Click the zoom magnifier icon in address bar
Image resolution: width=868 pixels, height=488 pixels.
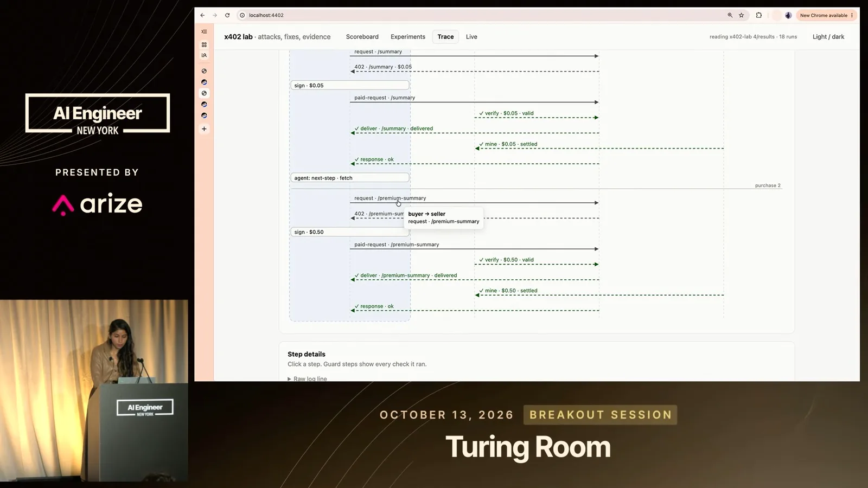(730, 15)
